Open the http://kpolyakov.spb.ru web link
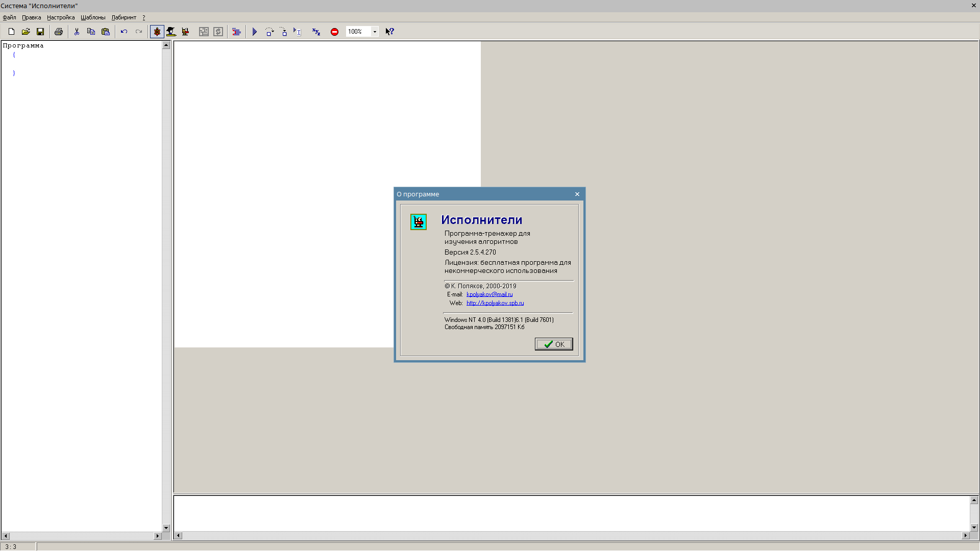Image resolution: width=980 pixels, height=551 pixels. 495,303
